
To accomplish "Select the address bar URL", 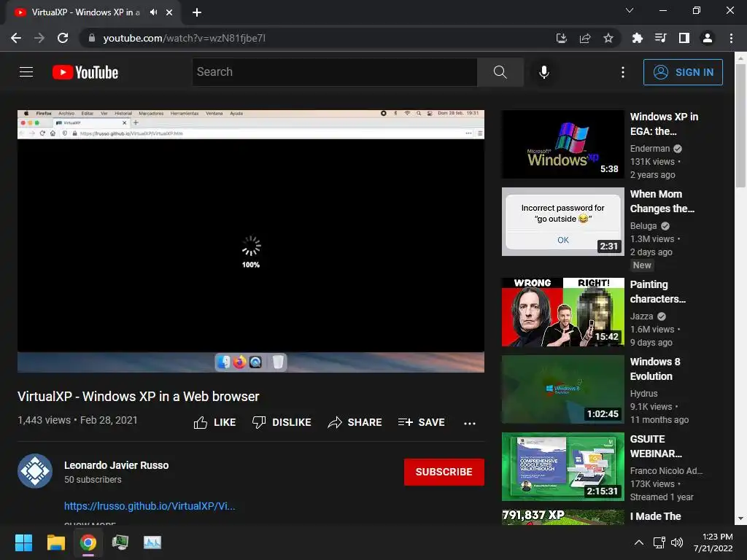I will (x=184, y=38).
